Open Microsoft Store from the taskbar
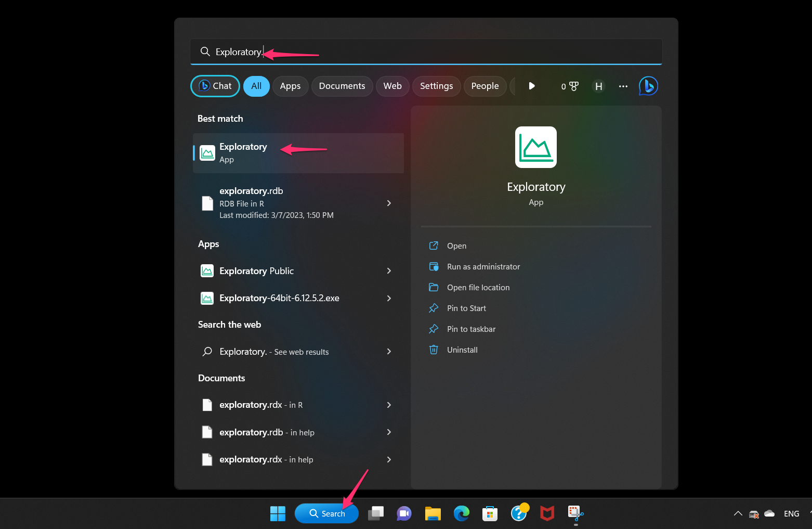This screenshot has width=812, height=529. click(490, 513)
